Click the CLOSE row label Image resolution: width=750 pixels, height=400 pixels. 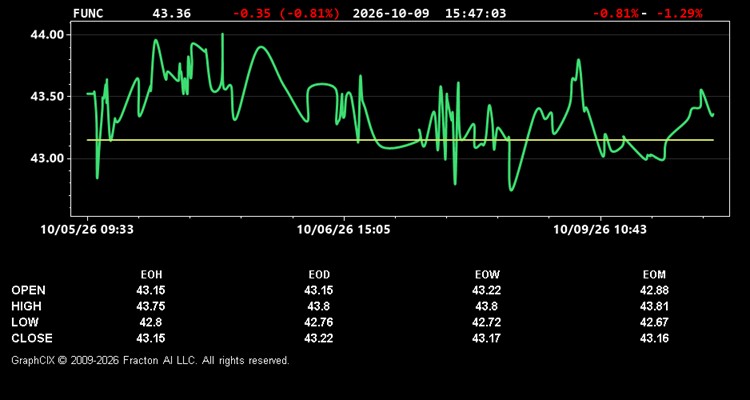[32, 338]
